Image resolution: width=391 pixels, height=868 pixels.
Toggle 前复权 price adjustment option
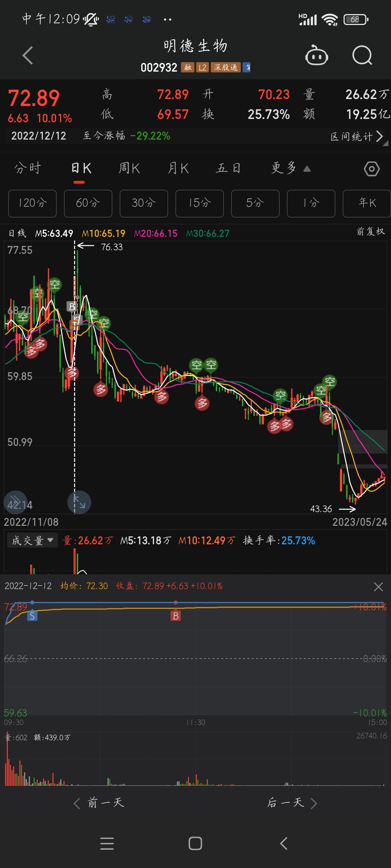point(371,231)
